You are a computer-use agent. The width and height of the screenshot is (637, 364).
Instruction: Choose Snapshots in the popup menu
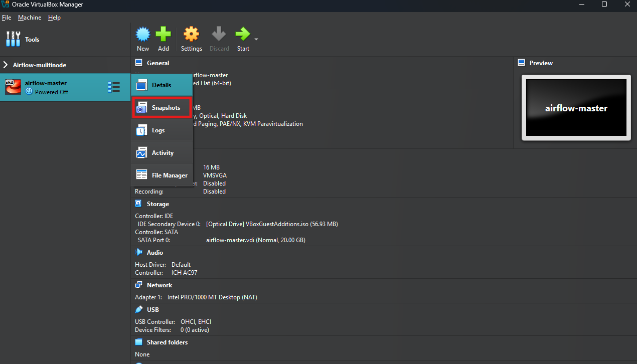click(162, 108)
